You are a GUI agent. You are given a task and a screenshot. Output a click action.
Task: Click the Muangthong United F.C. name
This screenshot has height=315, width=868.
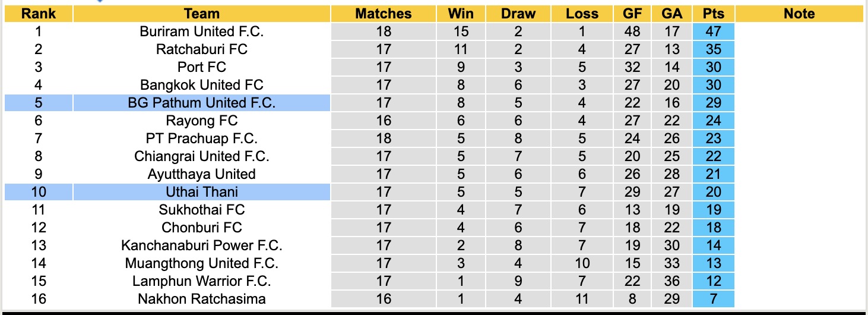[201, 263]
